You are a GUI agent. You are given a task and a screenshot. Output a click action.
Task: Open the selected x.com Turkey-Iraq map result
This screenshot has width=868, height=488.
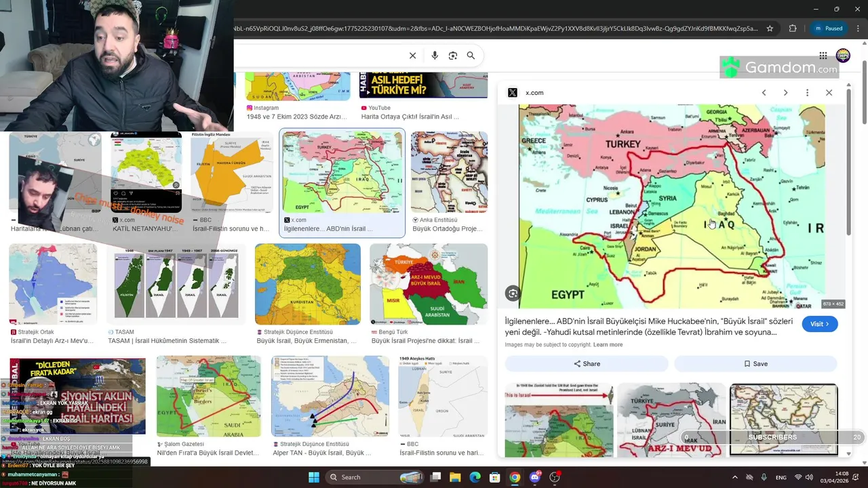click(x=342, y=173)
